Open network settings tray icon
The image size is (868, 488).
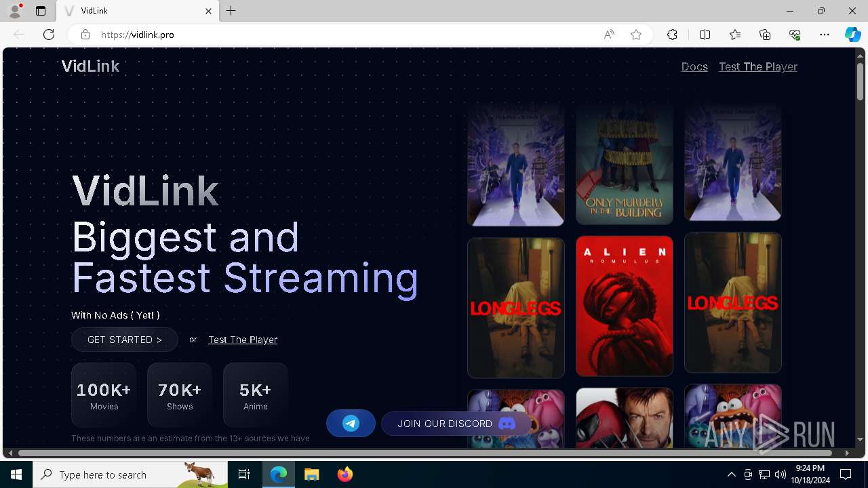(x=764, y=474)
